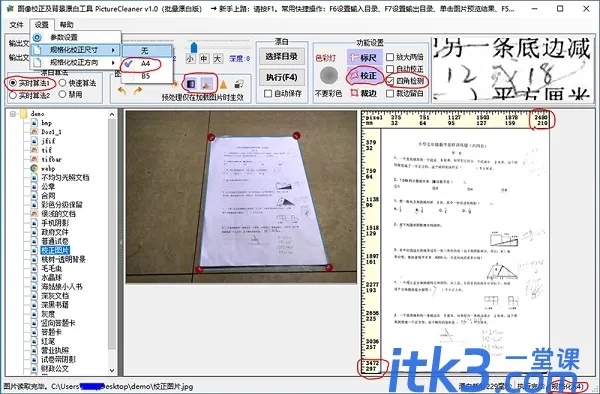Click the application icon in title bar
Screen dimensions: 600x394
(10, 8)
